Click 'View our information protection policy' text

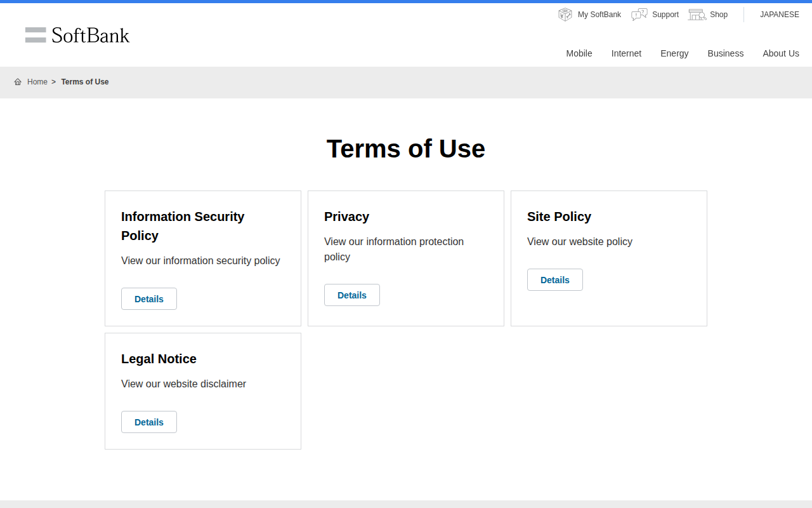pos(394,249)
